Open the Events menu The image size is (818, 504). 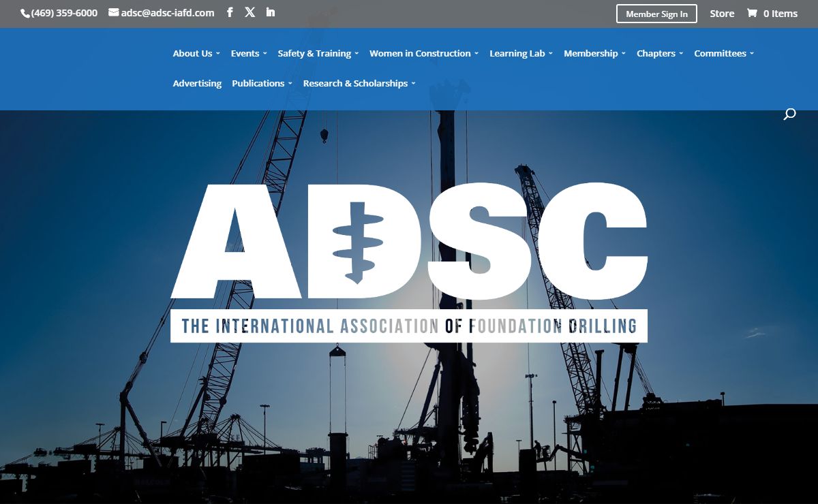(x=245, y=53)
